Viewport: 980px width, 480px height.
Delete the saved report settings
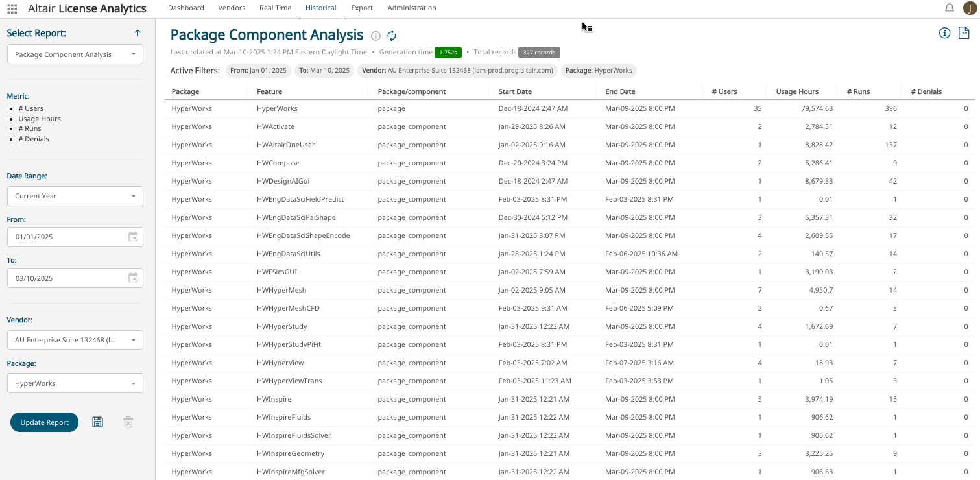128,422
